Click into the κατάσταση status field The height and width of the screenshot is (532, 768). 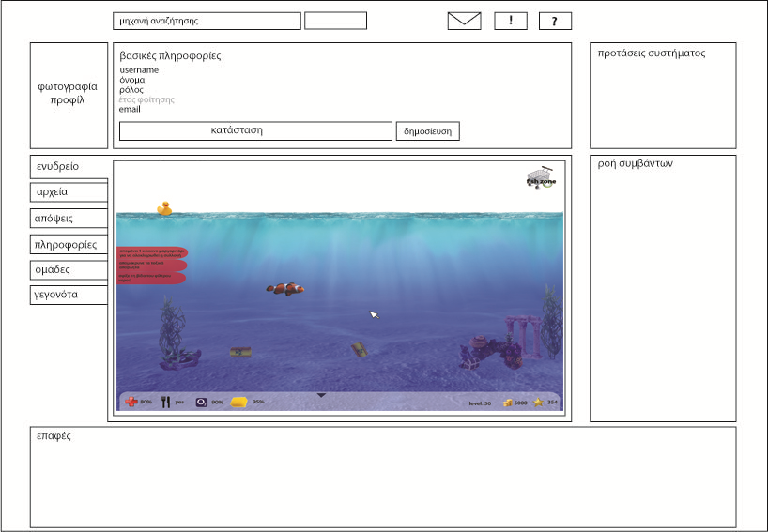(x=255, y=131)
